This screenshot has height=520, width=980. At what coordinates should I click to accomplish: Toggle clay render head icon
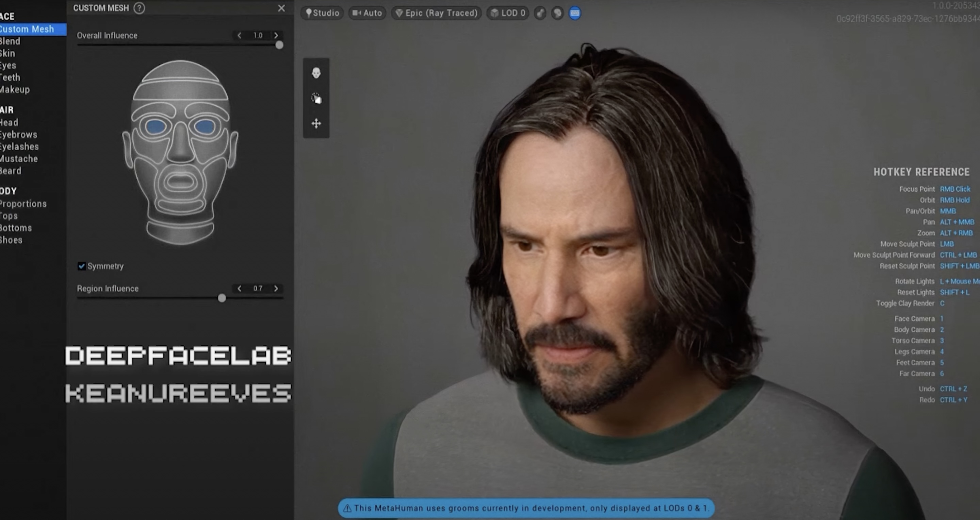[557, 13]
